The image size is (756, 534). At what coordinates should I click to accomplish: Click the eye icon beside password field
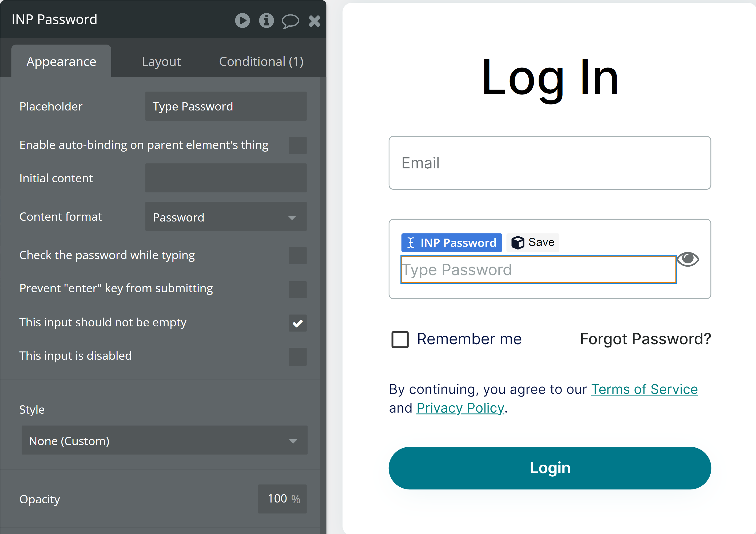pyautogui.click(x=688, y=259)
